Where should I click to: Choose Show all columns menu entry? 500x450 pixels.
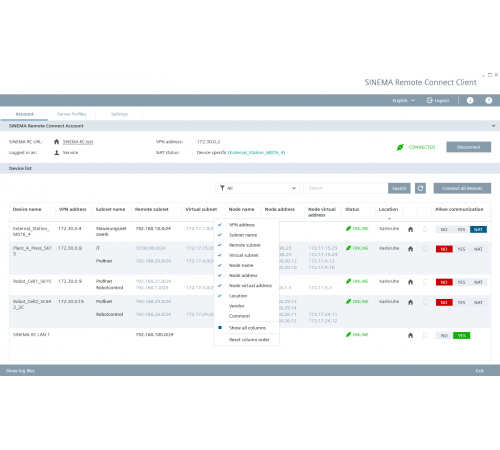coord(246,328)
